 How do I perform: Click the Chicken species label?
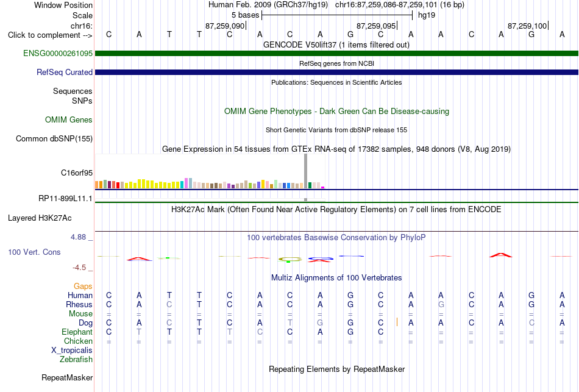pos(78,341)
